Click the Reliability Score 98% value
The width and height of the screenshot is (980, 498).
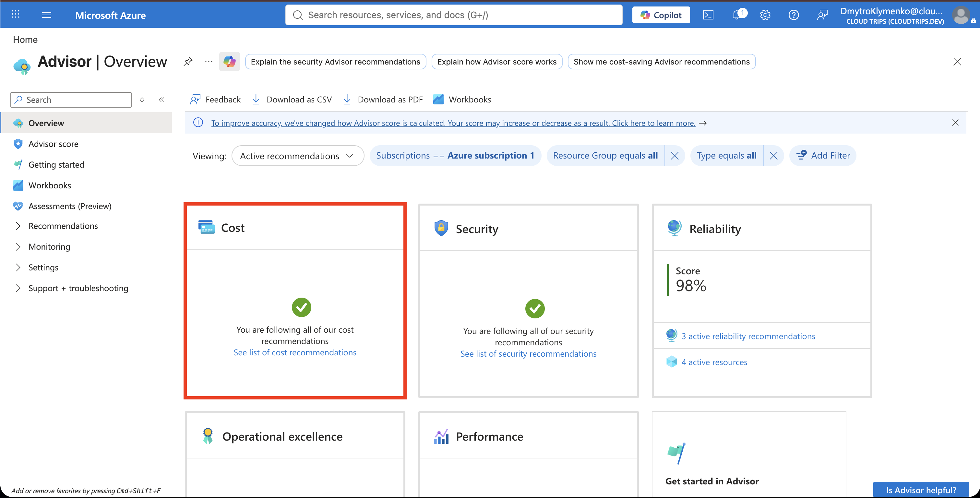[x=691, y=286]
